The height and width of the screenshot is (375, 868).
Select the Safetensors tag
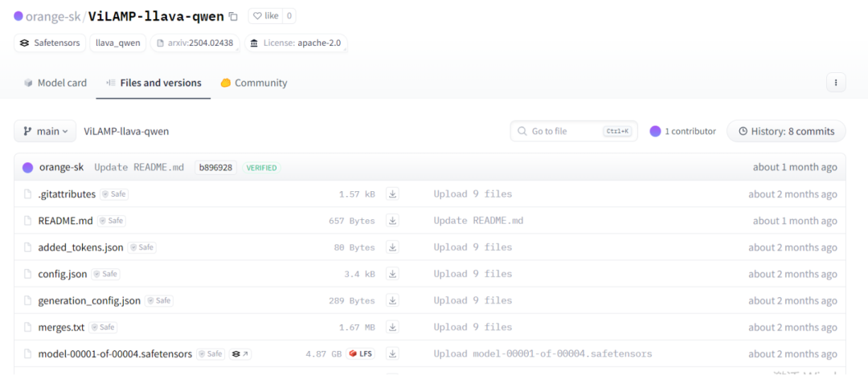[x=50, y=43]
